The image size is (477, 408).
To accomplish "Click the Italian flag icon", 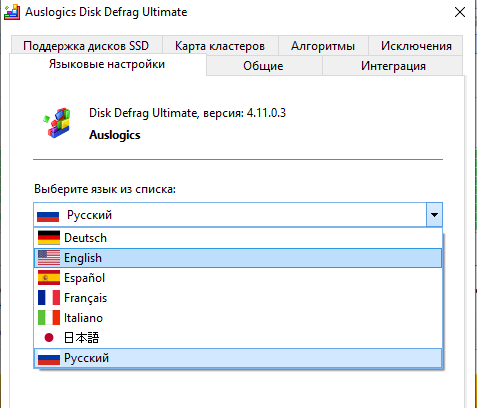I will coord(49,318).
